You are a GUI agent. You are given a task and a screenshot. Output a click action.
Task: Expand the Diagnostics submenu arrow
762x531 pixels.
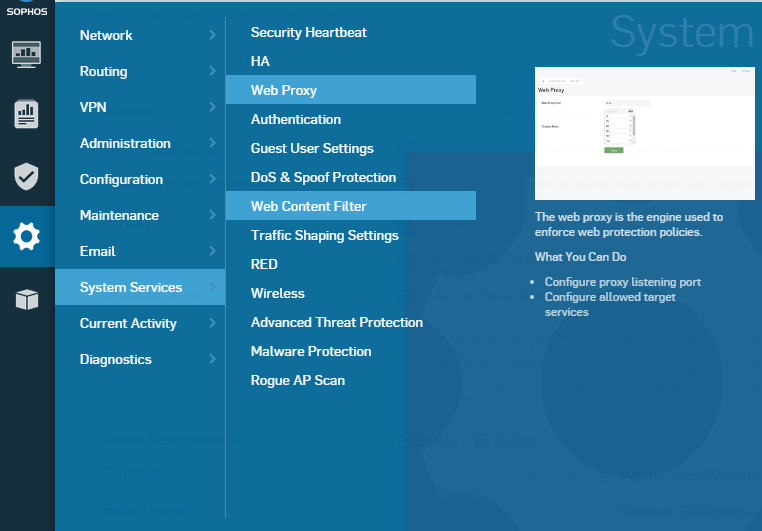tap(212, 359)
